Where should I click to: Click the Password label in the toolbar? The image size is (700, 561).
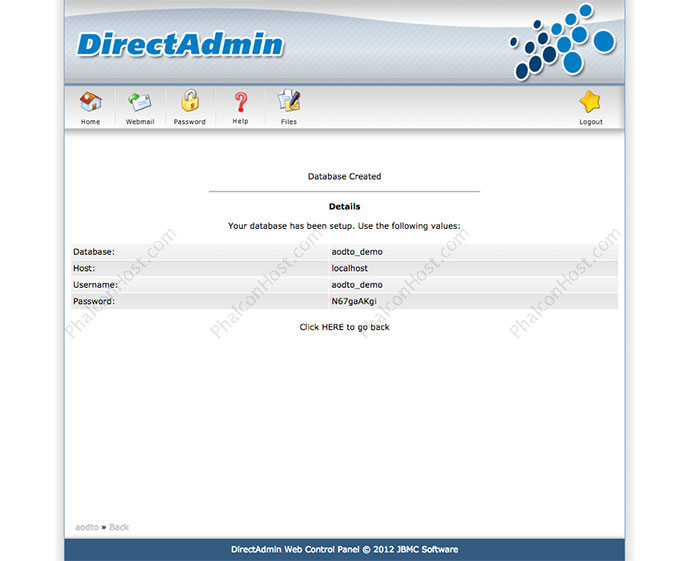(190, 122)
